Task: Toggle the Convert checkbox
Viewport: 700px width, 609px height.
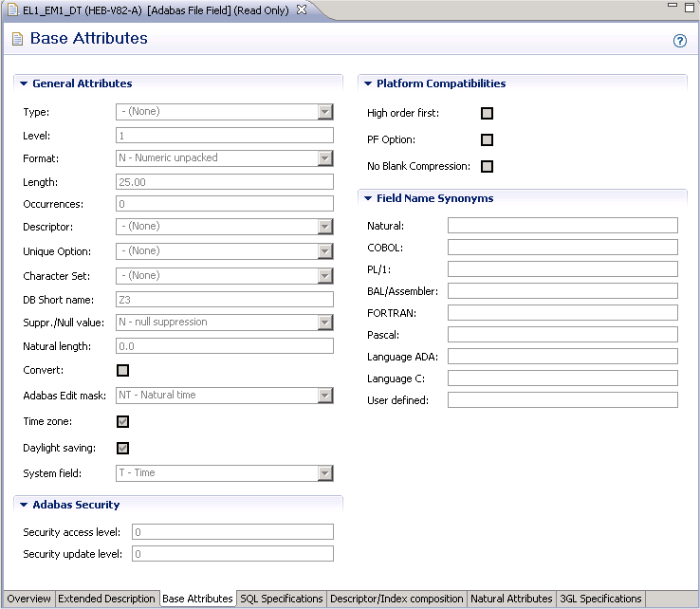Action: [122, 371]
